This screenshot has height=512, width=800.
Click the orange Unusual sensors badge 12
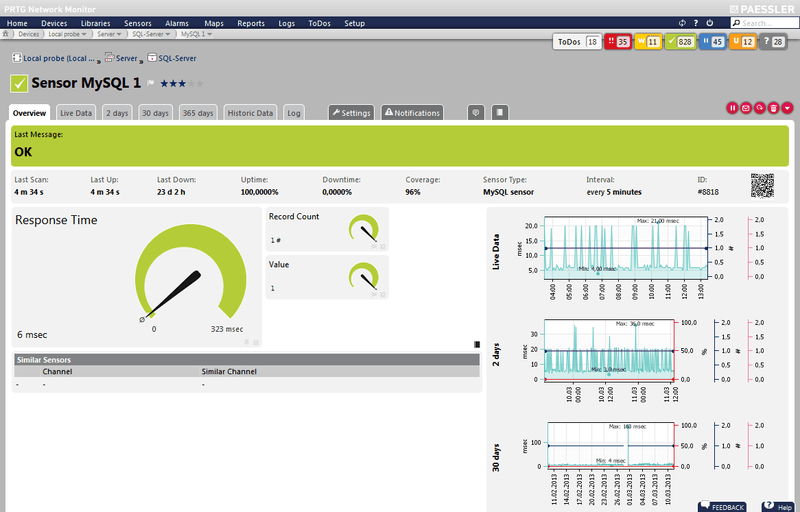[743, 42]
